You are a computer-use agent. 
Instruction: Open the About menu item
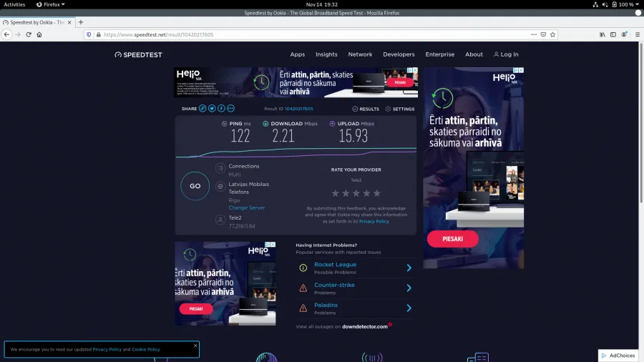[x=474, y=54]
